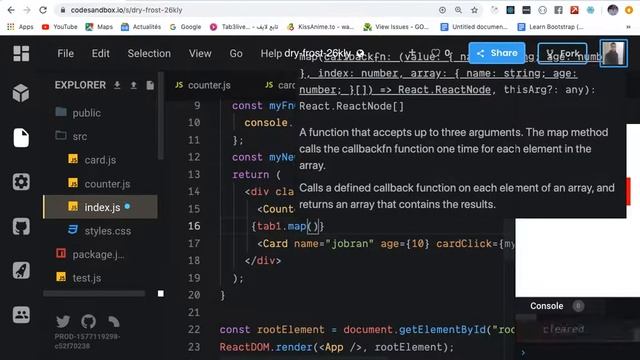Open the View menu
The height and width of the screenshot is (360, 640).
click(x=200, y=53)
